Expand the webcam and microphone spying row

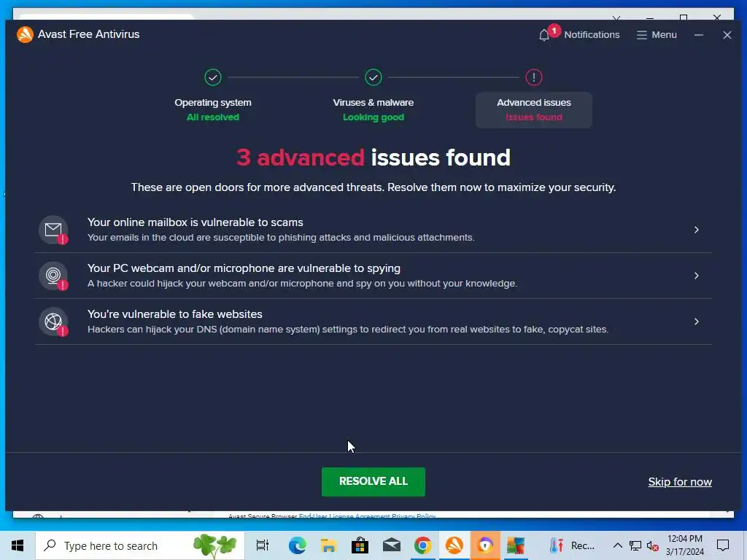pyautogui.click(x=697, y=276)
